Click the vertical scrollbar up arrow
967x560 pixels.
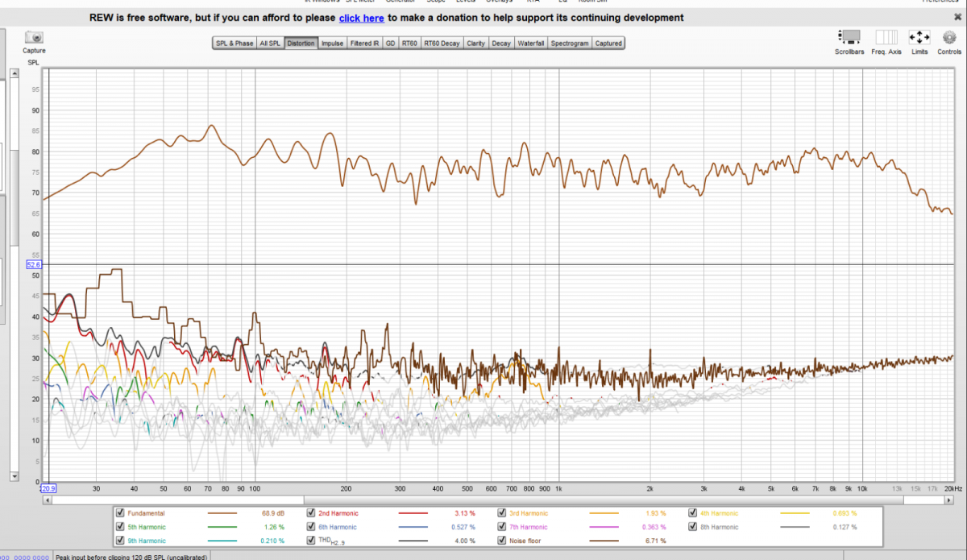[14, 74]
